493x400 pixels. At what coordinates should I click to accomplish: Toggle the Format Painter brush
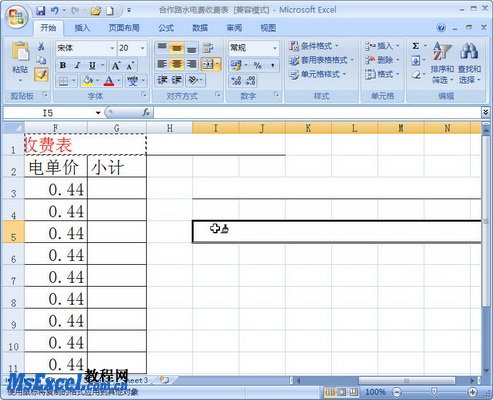click(x=41, y=75)
